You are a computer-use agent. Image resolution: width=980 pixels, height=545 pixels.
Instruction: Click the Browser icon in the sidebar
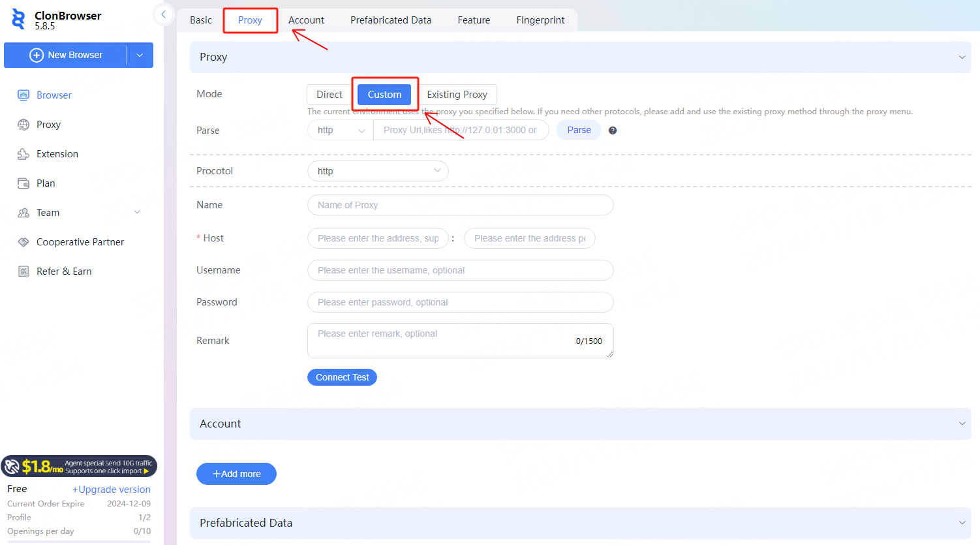pyautogui.click(x=23, y=95)
